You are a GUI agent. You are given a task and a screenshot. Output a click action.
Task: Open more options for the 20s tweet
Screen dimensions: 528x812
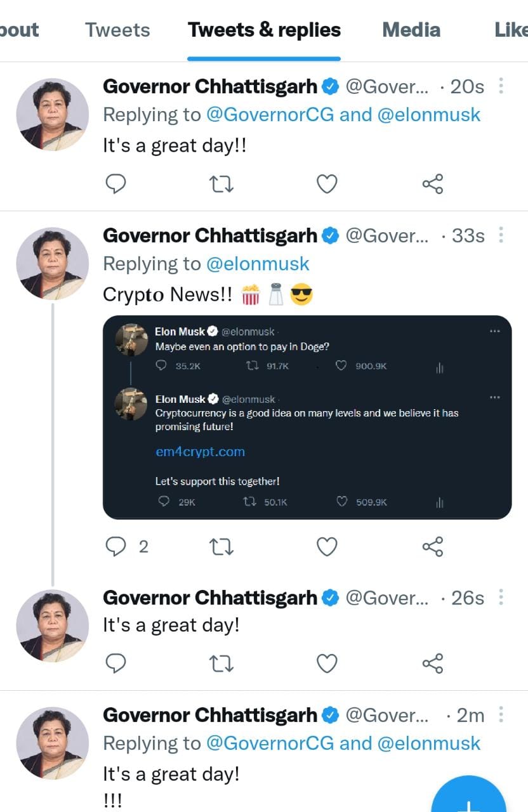[501, 86]
